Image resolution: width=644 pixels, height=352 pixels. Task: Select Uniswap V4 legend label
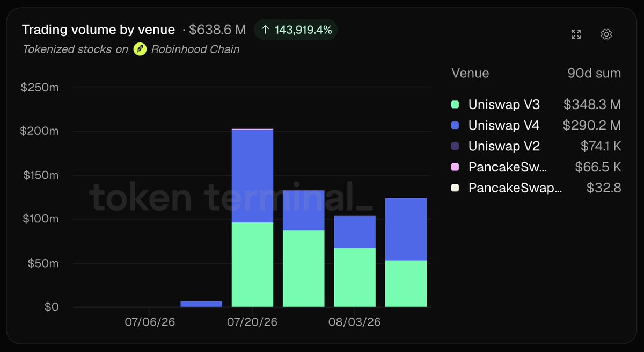[x=504, y=126]
